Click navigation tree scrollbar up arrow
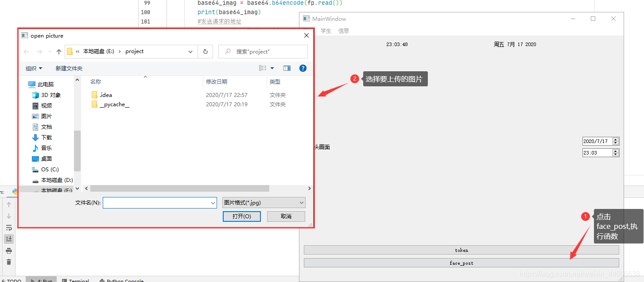 78,80
